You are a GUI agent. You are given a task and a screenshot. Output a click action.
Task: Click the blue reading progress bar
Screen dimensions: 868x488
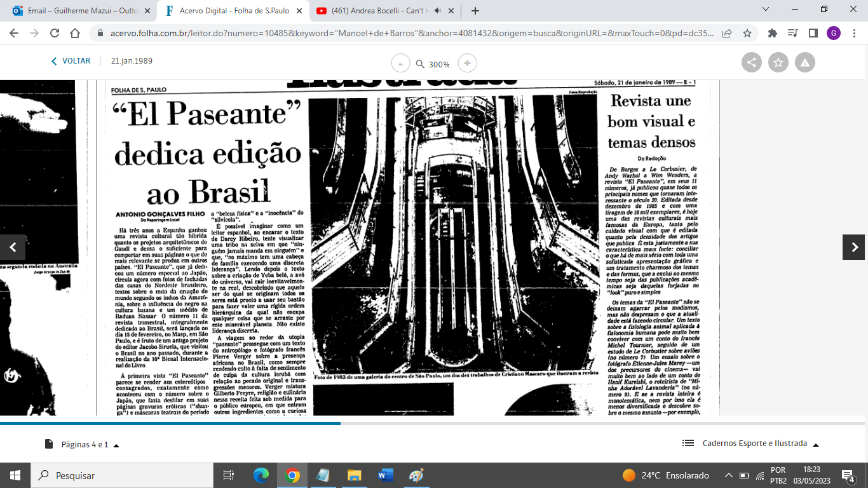click(170, 423)
